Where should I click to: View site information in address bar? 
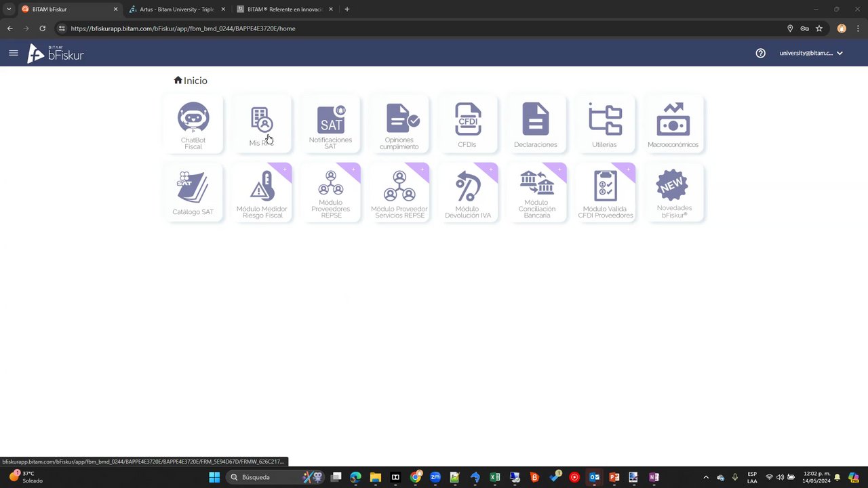(62, 28)
